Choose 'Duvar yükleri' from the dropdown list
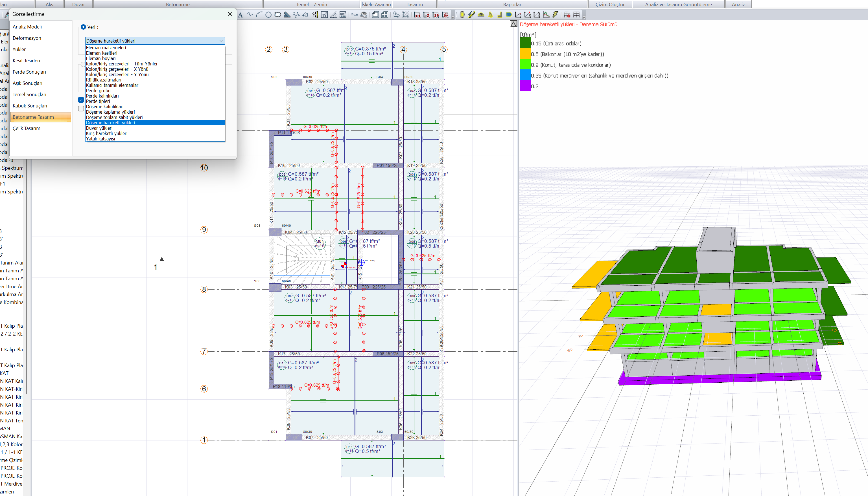Viewport: 868px width, 496px height. [x=99, y=128]
